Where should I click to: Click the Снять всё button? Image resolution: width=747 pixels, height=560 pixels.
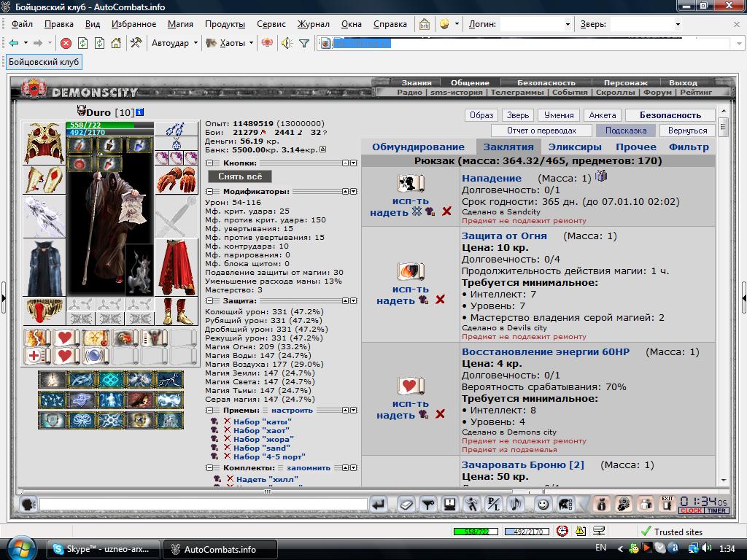239,176
